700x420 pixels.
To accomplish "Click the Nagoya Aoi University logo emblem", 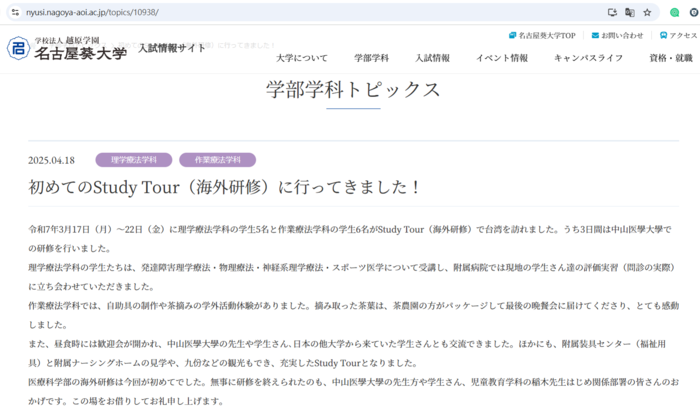I will coord(18,49).
